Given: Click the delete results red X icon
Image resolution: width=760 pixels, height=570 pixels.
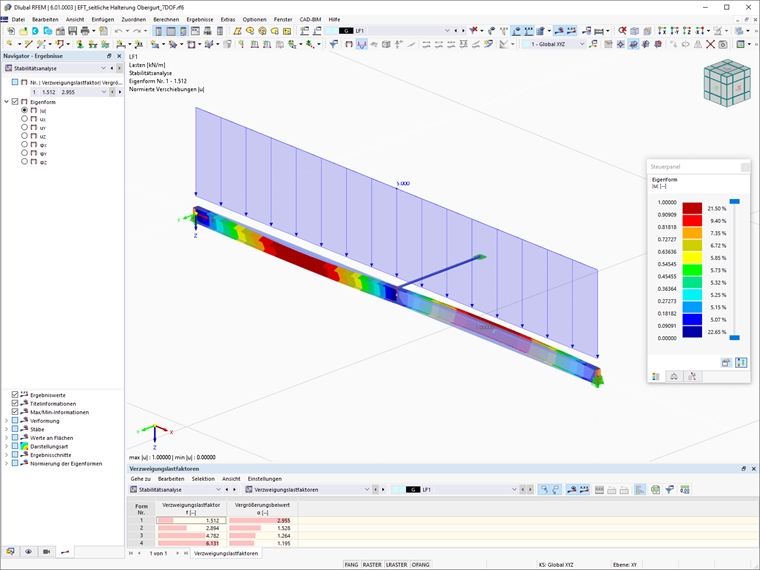Looking at the screenshot, I should point(622,31).
